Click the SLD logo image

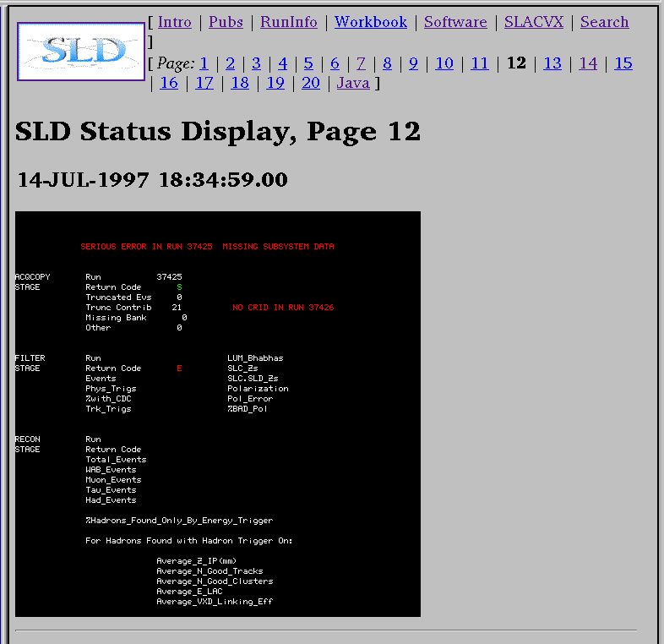tap(81, 52)
